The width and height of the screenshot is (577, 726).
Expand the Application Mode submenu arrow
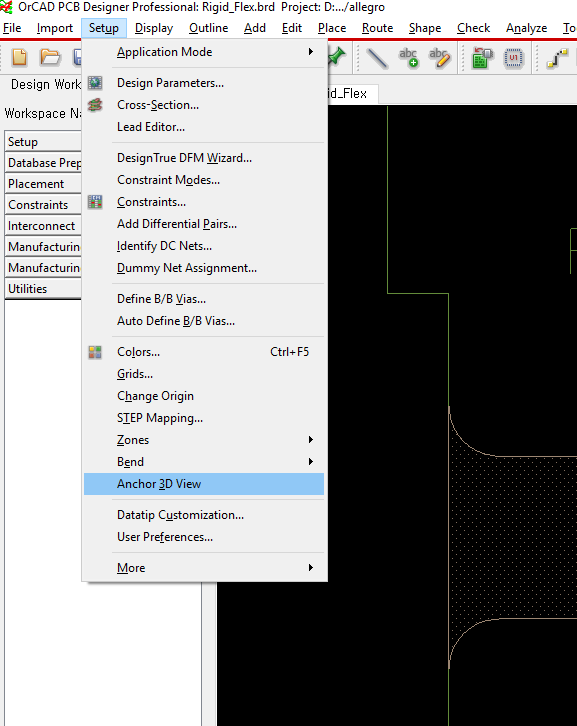311,52
